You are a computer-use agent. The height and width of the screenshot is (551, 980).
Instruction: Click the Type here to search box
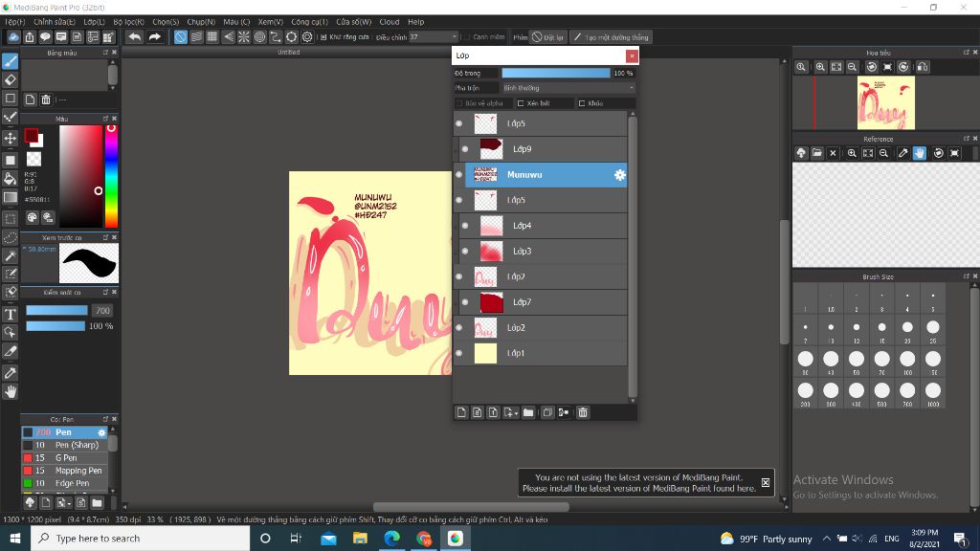pos(140,539)
